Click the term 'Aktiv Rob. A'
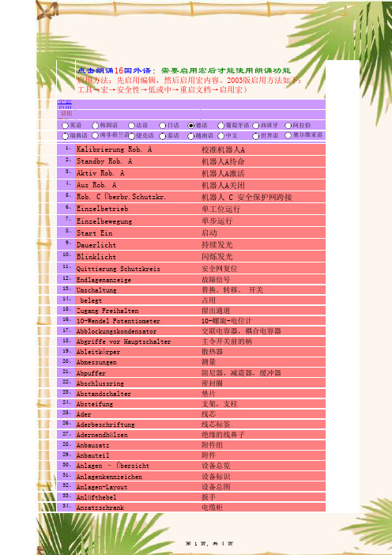 tap(100, 173)
